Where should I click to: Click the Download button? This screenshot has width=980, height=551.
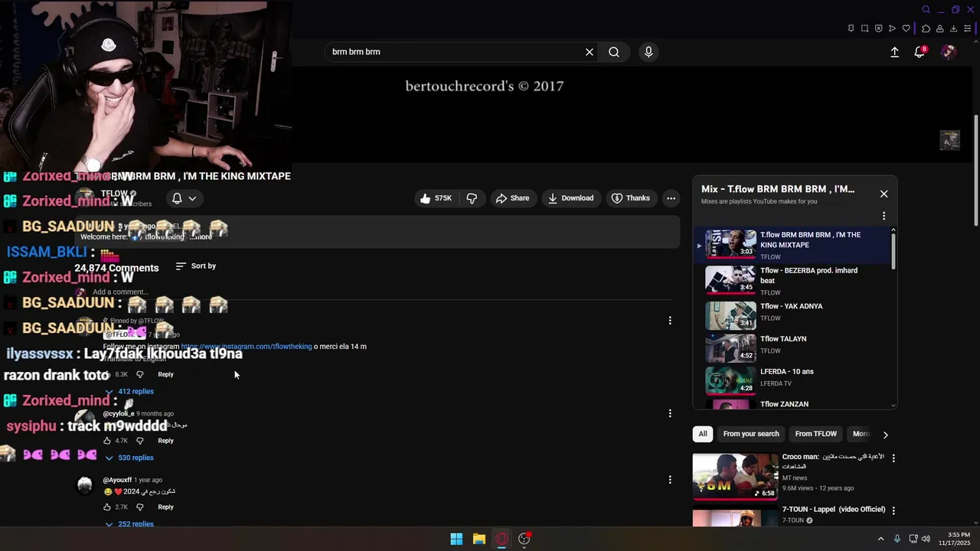point(571,198)
